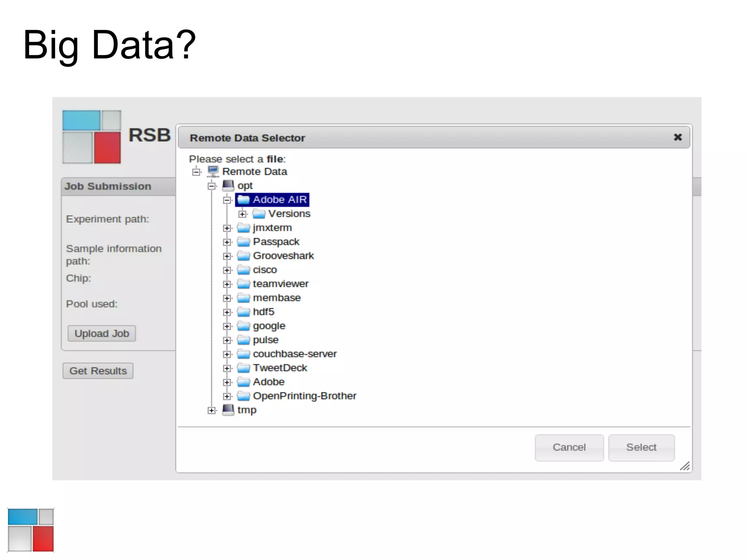Click the Upload Job button
The height and width of the screenshot is (560, 747).
[x=102, y=334]
